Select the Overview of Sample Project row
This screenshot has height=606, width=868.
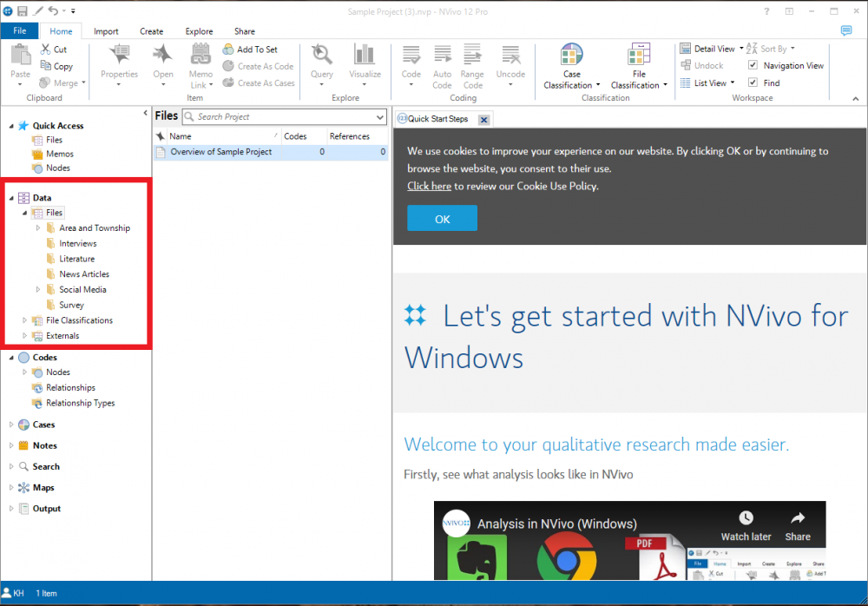(x=271, y=152)
